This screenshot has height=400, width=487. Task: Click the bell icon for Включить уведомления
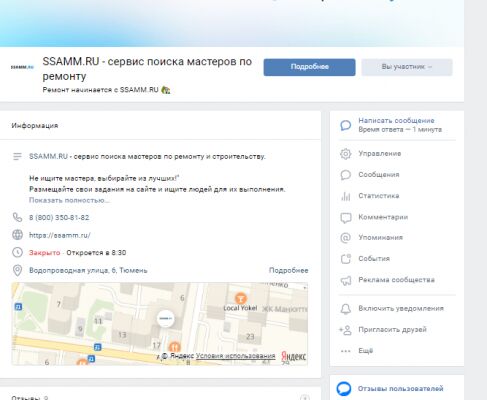[x=346, y=309]
